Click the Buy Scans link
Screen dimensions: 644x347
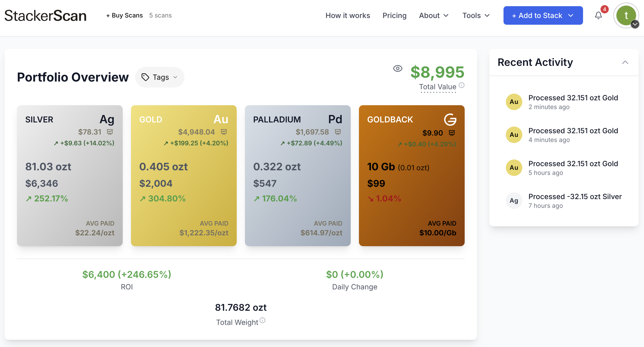tap(124, 15)
